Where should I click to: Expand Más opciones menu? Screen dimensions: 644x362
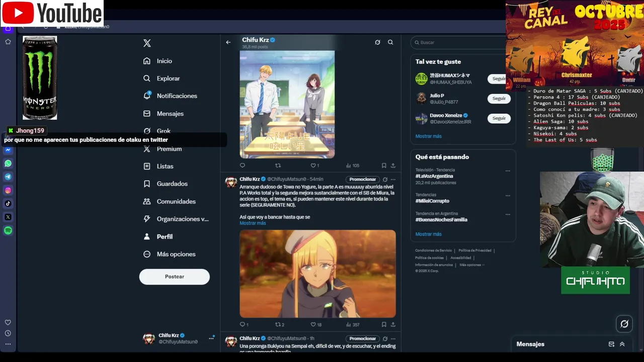[170, 254]
